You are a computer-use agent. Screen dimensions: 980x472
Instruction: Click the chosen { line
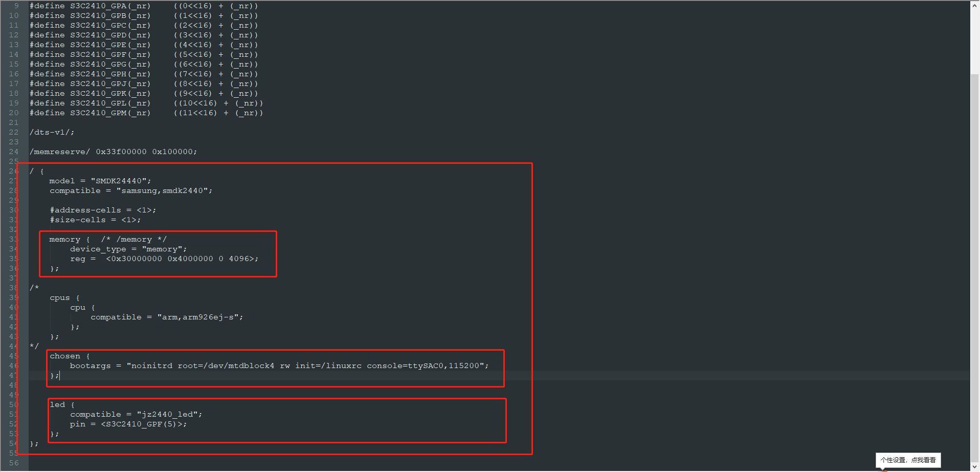click(x=70, y=356)
